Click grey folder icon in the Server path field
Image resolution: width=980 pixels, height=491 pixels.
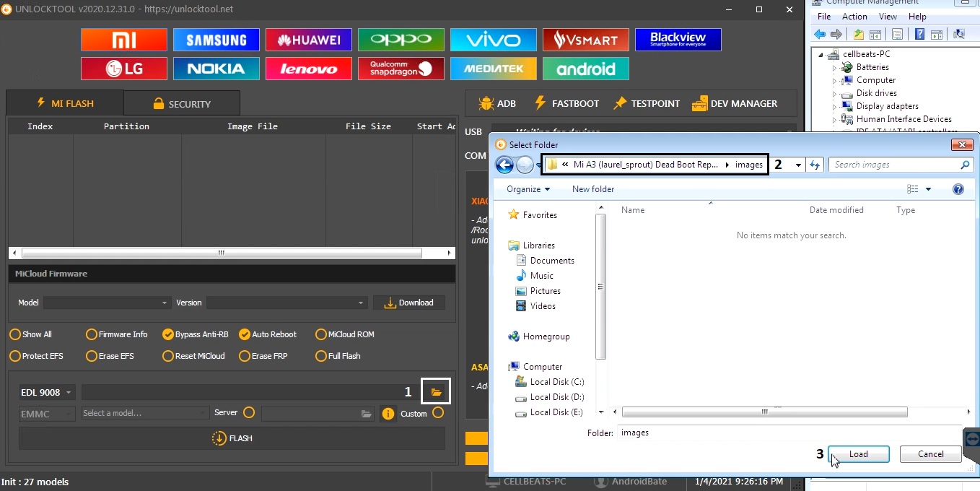pos(367,414)
